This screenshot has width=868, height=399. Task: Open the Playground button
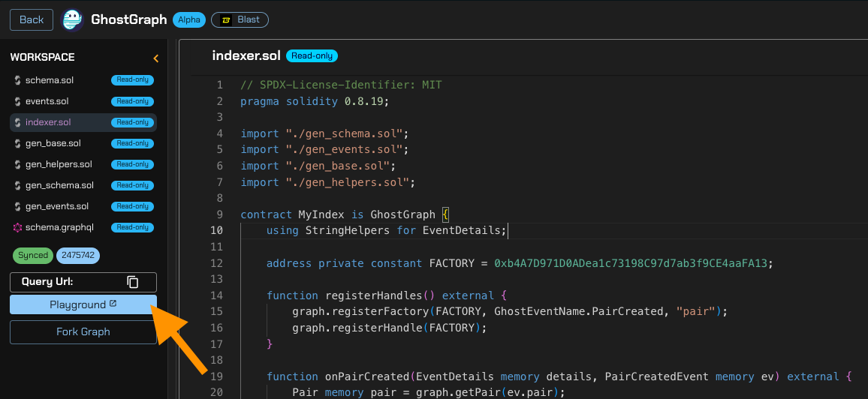tap(83, 304)
